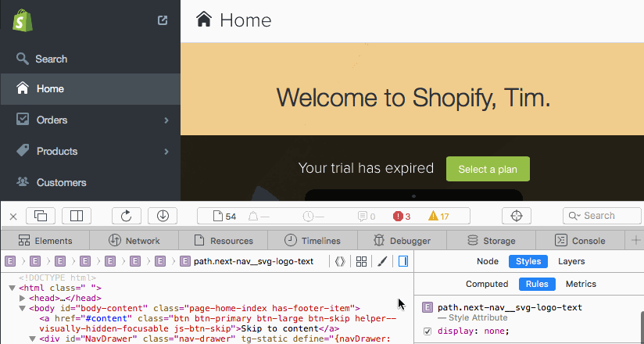The height and width of the screenshot is (344, 644).
Task: Show the 3 errors indicator
Action: coord(402,217)
